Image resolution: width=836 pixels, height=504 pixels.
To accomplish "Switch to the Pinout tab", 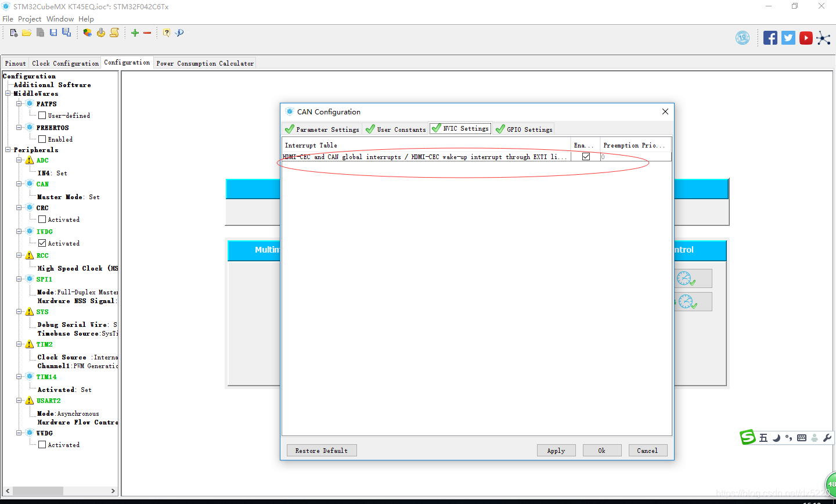I will pos(16,63).
